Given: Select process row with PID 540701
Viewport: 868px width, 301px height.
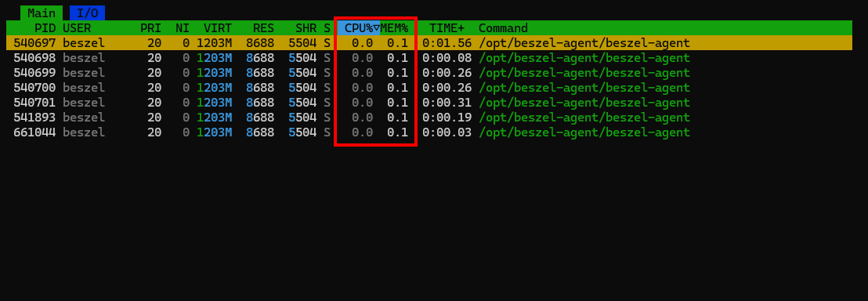Looking at the screenshot, I should (429, 103).
